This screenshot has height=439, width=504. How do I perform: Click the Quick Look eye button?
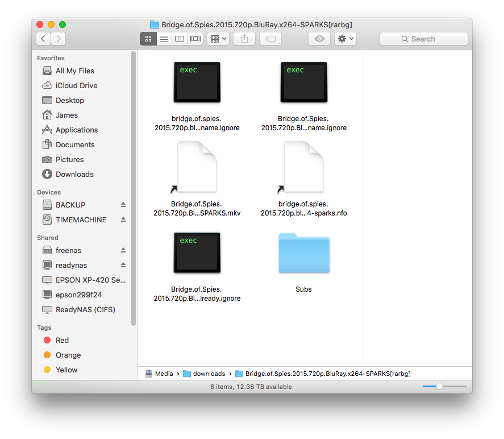point(319,39)
